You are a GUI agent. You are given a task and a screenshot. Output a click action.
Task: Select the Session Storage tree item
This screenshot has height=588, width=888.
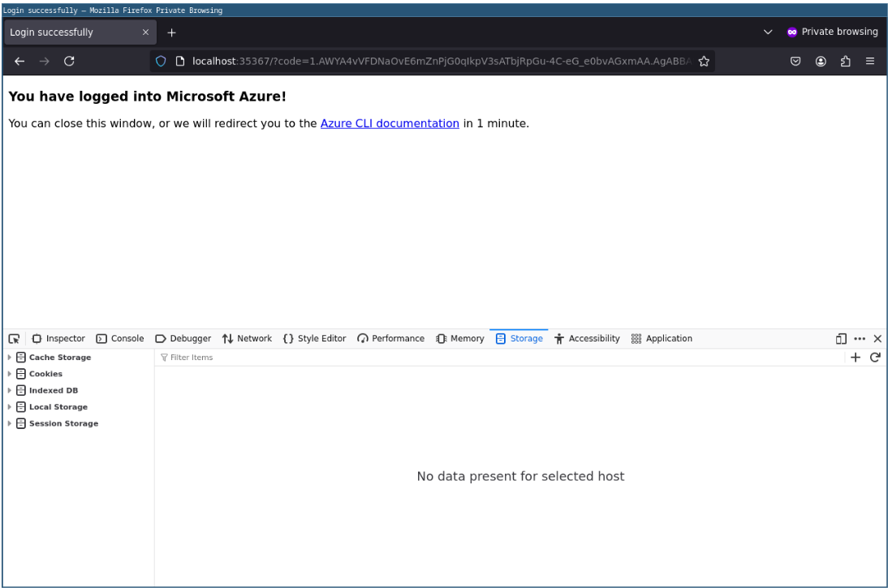pyautogui.click(x=63, y=423)
